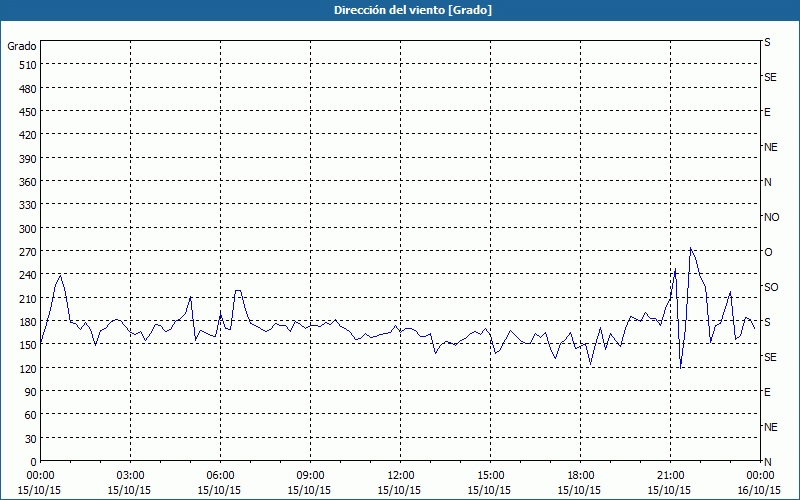Screen dimensions: 800x500
Task: Select the 21:00 time axis label
Action: tap(670, 476)
